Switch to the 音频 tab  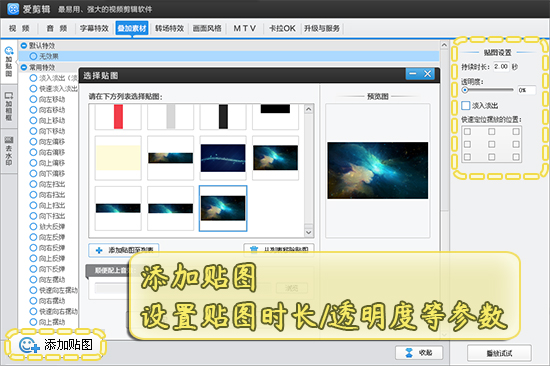pyautogui.click(x=57, y=28)
